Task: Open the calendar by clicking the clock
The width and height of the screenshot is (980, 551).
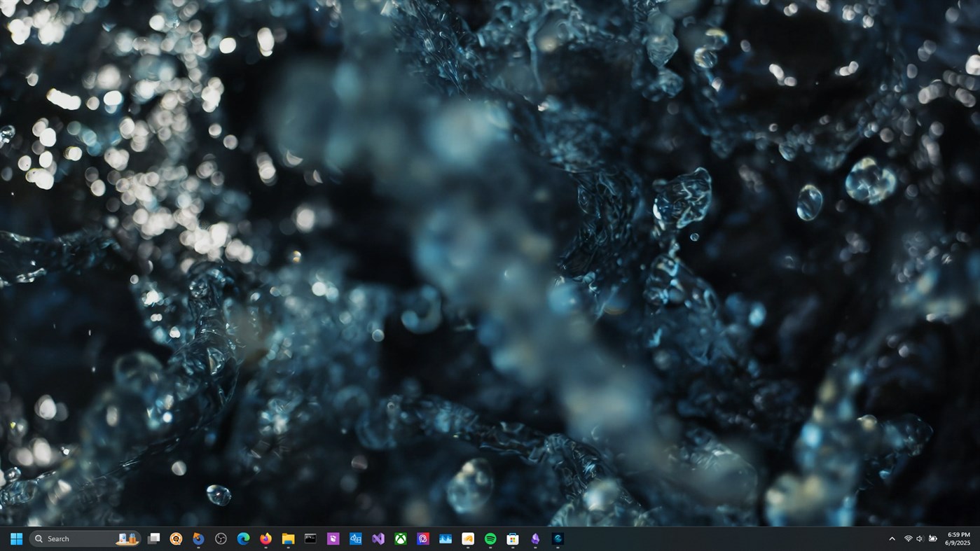Action: click(x=956, y=538)
